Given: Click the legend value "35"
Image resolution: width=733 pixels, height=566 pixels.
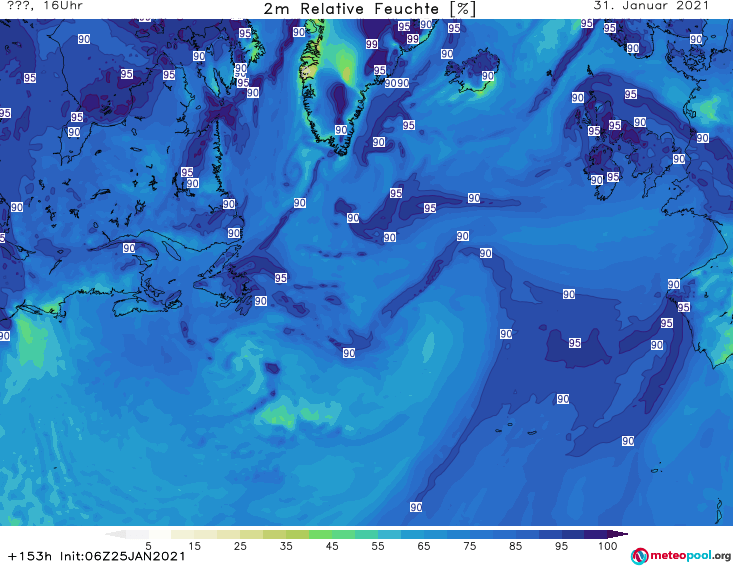Looking at the screenshot, I should point(286,546).
